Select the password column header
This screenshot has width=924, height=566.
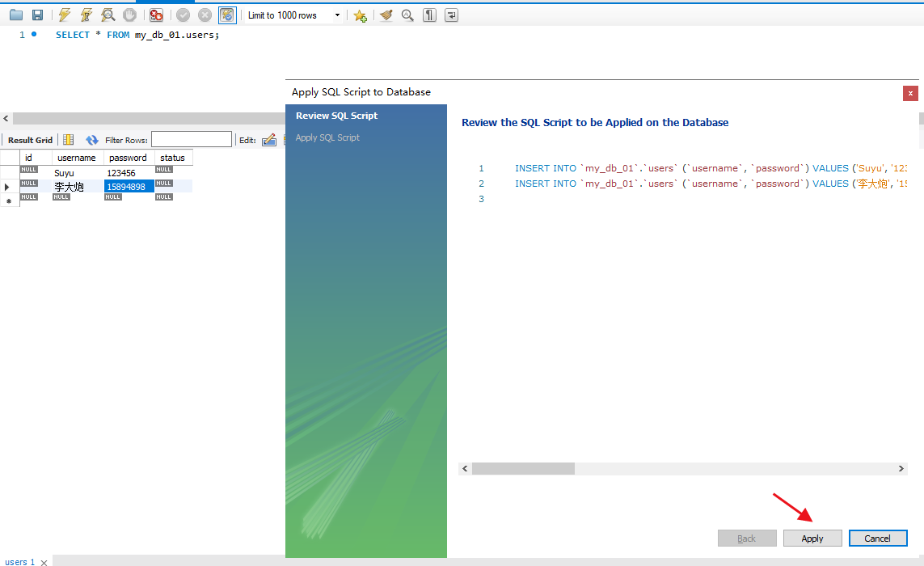point(129,158)
